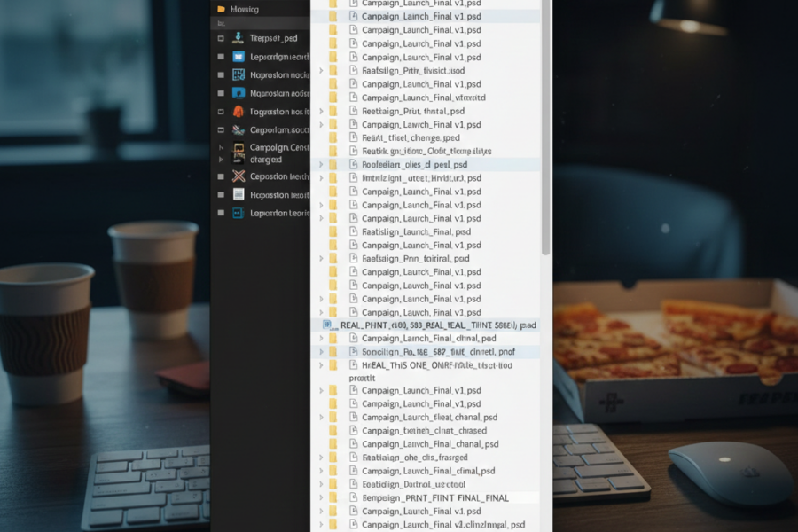Select file 'Campaign_Launch_Final_vtroxitd'

coord(424,98)
